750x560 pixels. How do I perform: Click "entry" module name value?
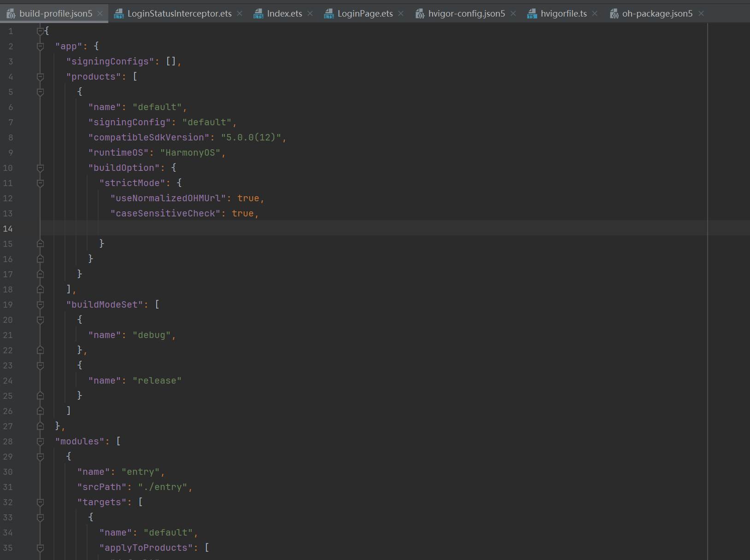tap(141, 472)
